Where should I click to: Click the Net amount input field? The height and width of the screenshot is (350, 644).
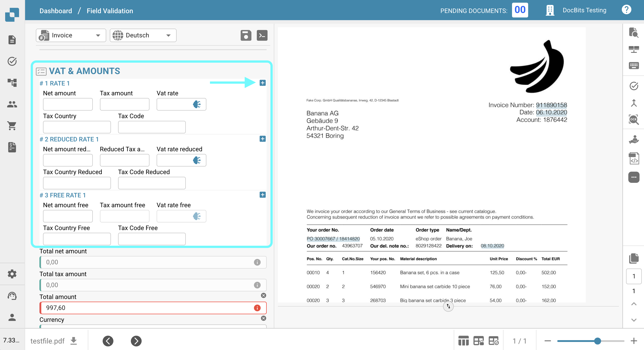point(67,104)
